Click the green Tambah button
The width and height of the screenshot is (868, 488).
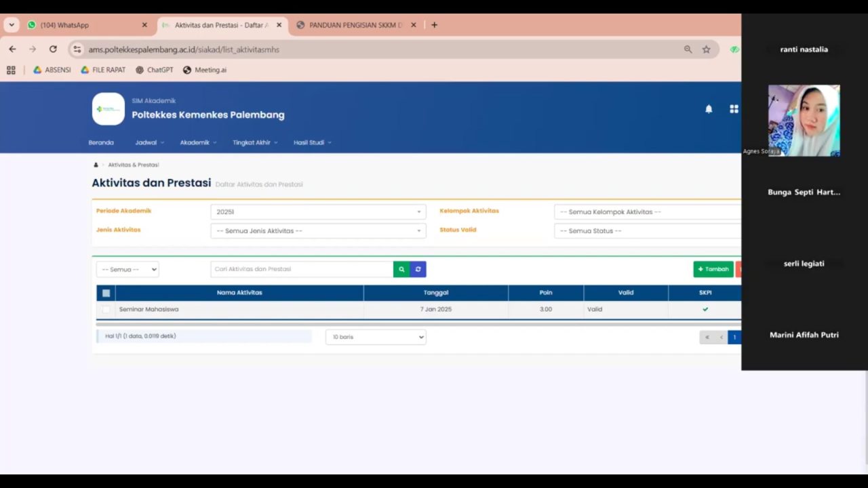[713, 269]
